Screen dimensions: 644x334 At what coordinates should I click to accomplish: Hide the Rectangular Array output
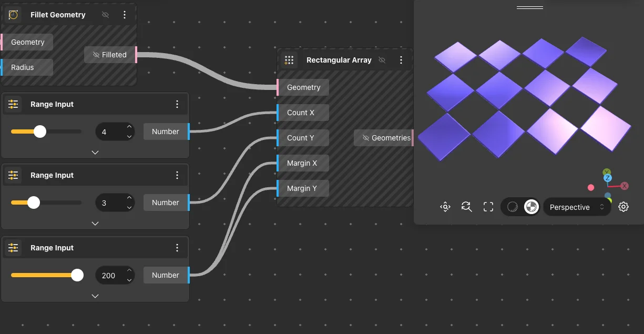pyautogui.click(x=382, y=59)
